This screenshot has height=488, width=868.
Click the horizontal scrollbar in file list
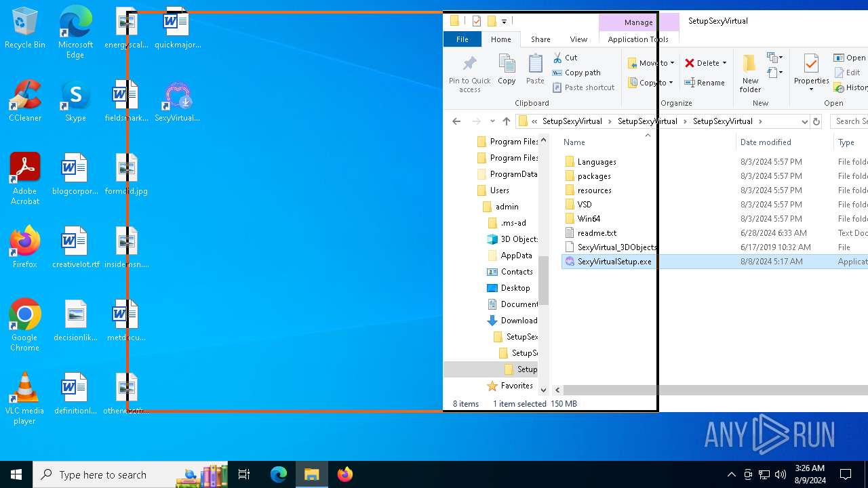pos(715,390)
